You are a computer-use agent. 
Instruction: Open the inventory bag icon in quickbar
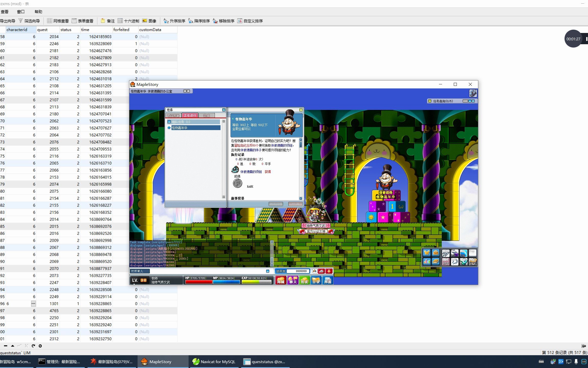(x=436, y=253)
